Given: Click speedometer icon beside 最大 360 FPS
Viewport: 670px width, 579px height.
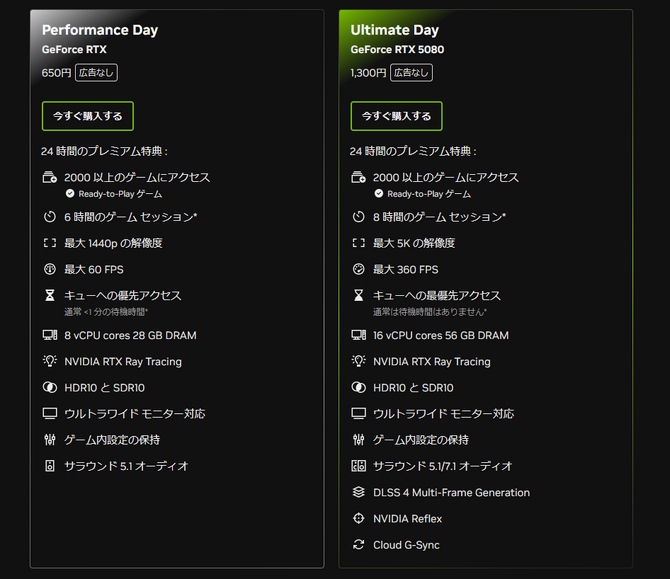Looking at the screenshot, I should point(359,269).
